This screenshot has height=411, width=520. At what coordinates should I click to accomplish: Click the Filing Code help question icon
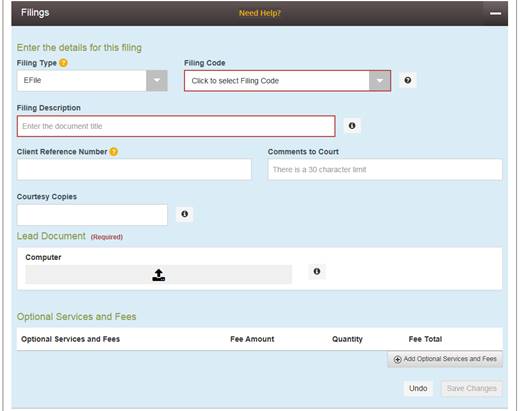tap(408, 80)
